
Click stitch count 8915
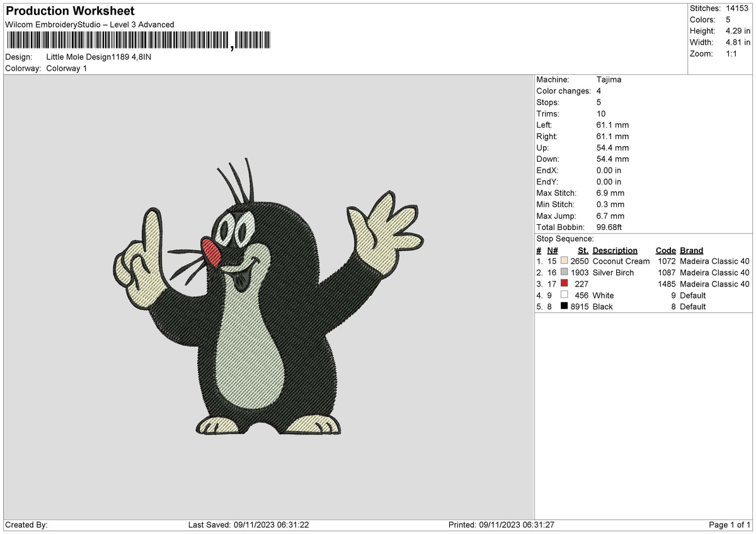point(580,306)
